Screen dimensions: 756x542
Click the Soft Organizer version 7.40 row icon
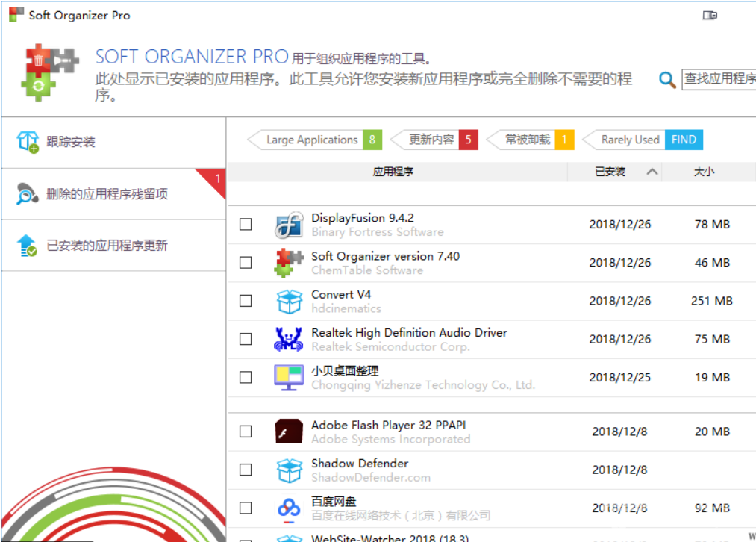pos(289,263)
